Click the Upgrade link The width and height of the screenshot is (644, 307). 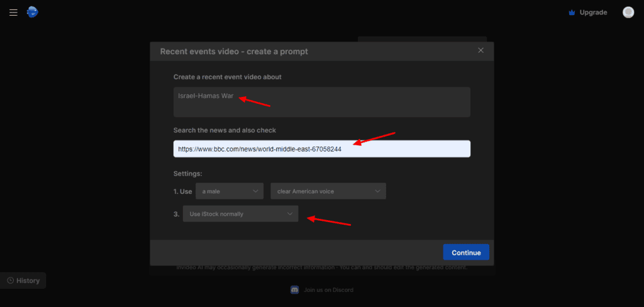point(593,13)
